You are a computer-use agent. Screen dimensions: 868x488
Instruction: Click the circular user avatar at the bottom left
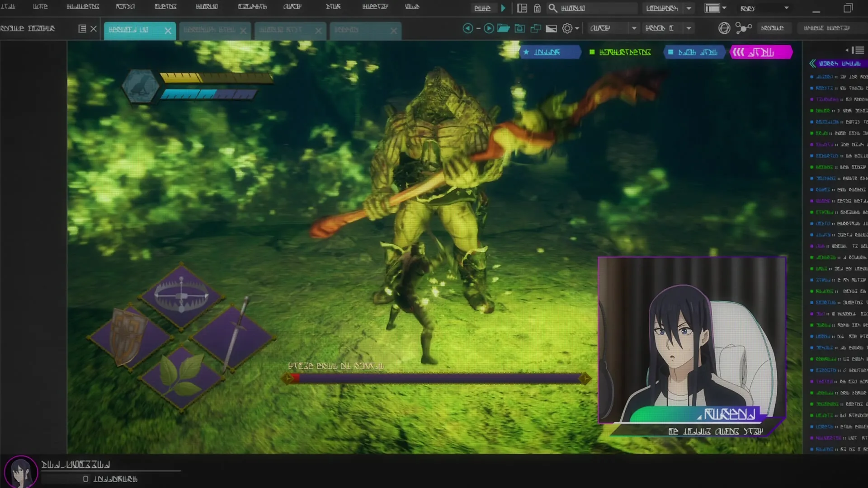pyautogui.click(x=20, y=472)
